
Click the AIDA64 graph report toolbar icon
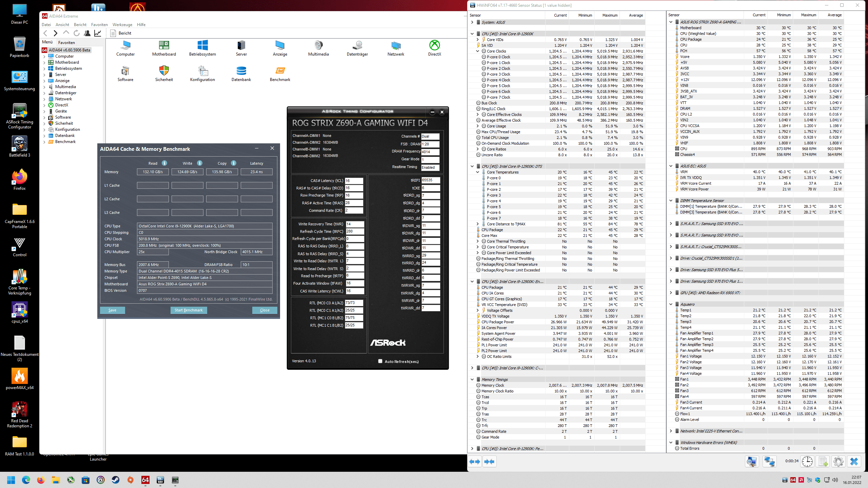coord(98,33)
